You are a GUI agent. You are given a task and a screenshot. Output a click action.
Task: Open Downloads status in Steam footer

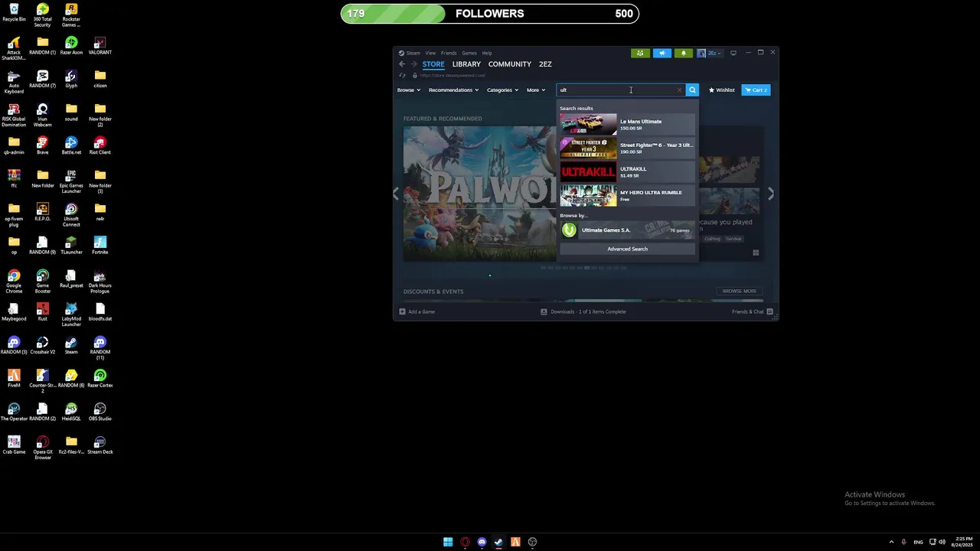point(583,311)
